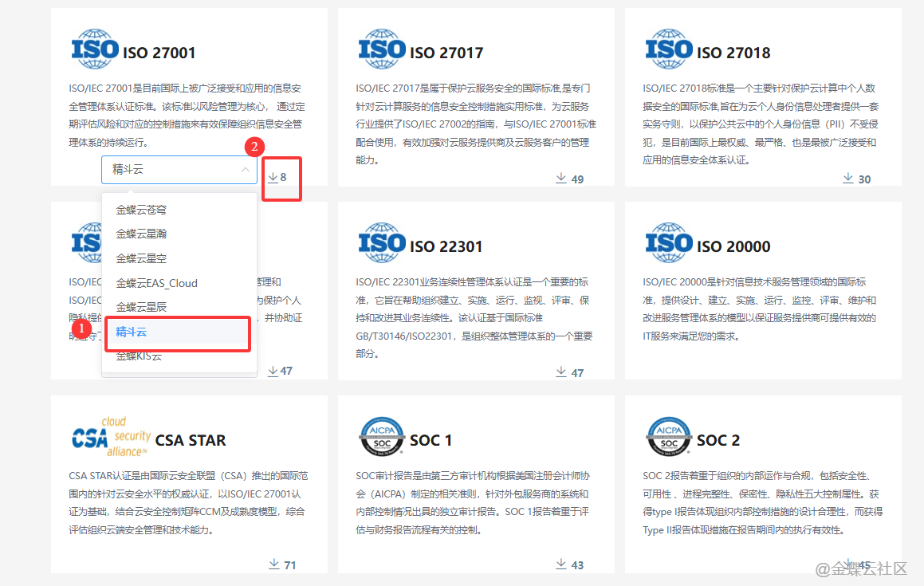Click the SOC 2 description paragraph
924x586 pixels.
coord(762,503)
